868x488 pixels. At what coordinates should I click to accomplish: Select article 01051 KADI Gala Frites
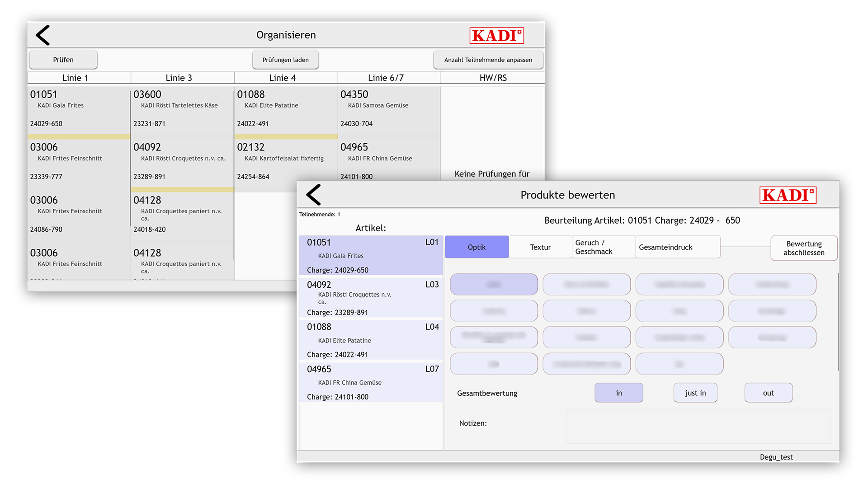point(371,255)
